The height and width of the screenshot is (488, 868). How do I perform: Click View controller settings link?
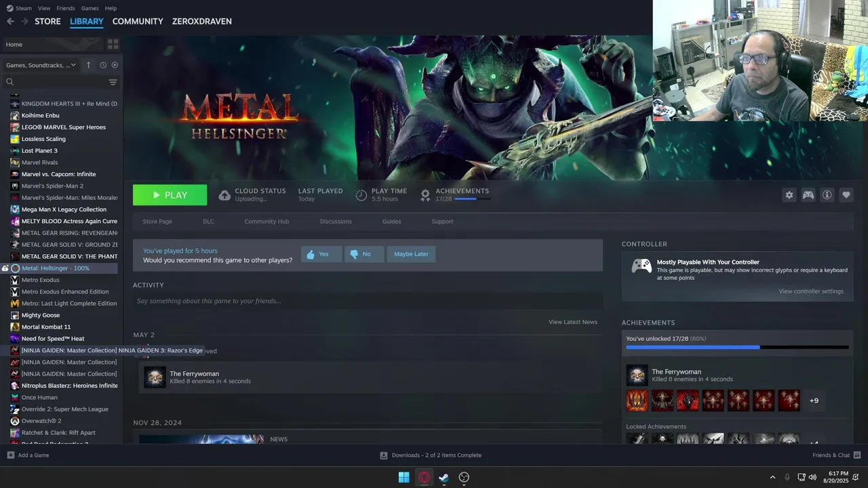click(x=811, y=291)
